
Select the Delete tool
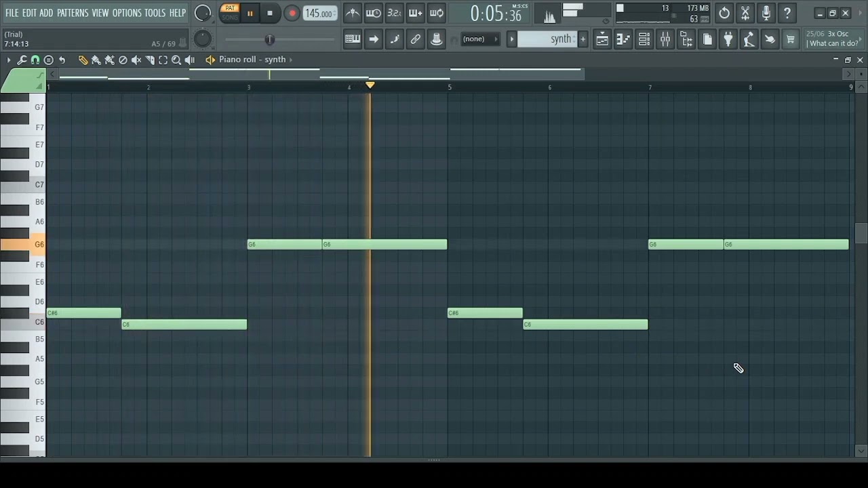[x=123, y=60]
